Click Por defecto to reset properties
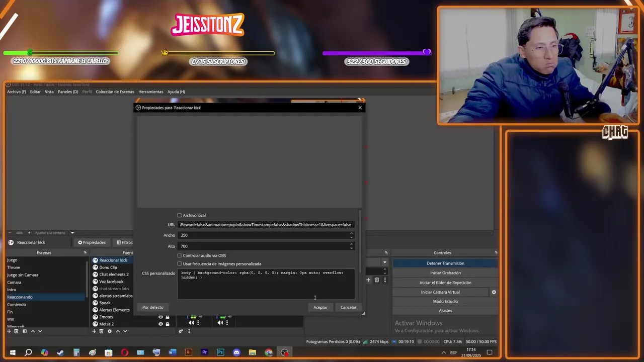 [x=152, y=307]
